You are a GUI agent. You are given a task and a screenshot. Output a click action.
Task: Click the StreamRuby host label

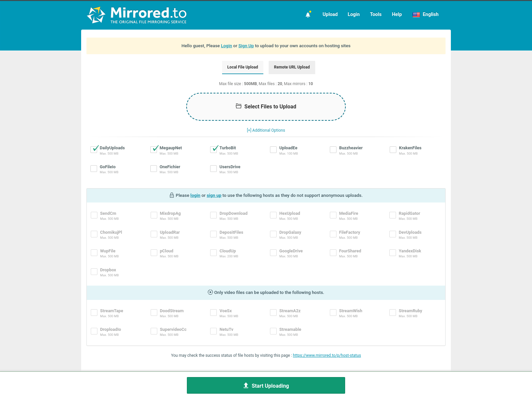pyautogui.click(x=410, y=311)
